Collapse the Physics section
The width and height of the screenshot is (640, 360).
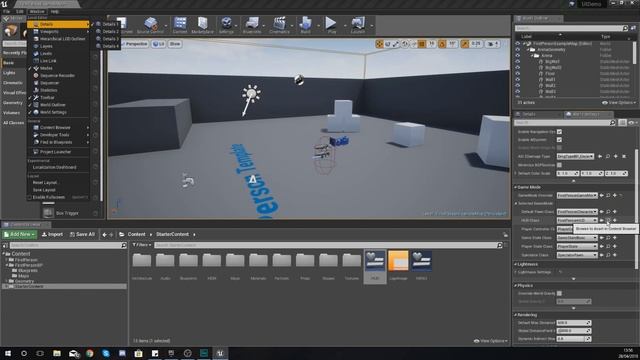[x=516, y=286]
